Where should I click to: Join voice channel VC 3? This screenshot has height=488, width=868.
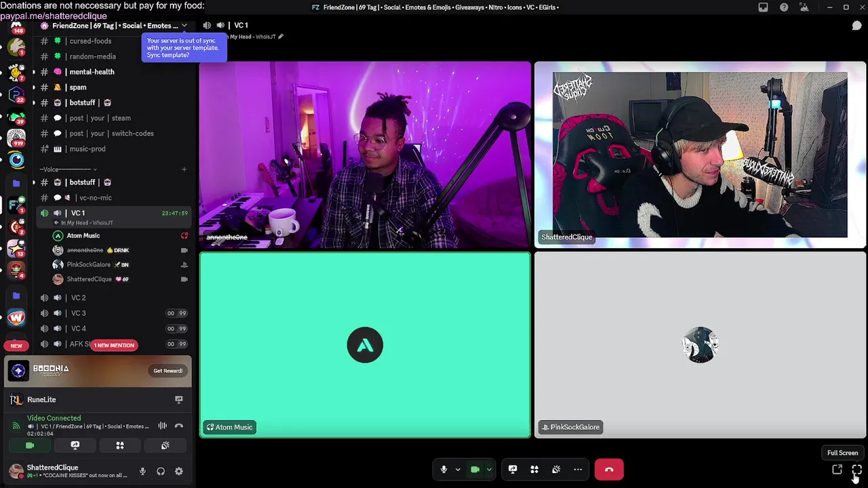click(x=113, y=313)
